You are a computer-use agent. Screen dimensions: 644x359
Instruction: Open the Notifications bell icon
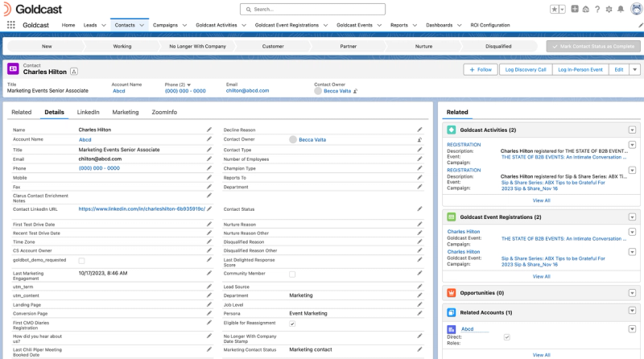(x=621, y=9)
